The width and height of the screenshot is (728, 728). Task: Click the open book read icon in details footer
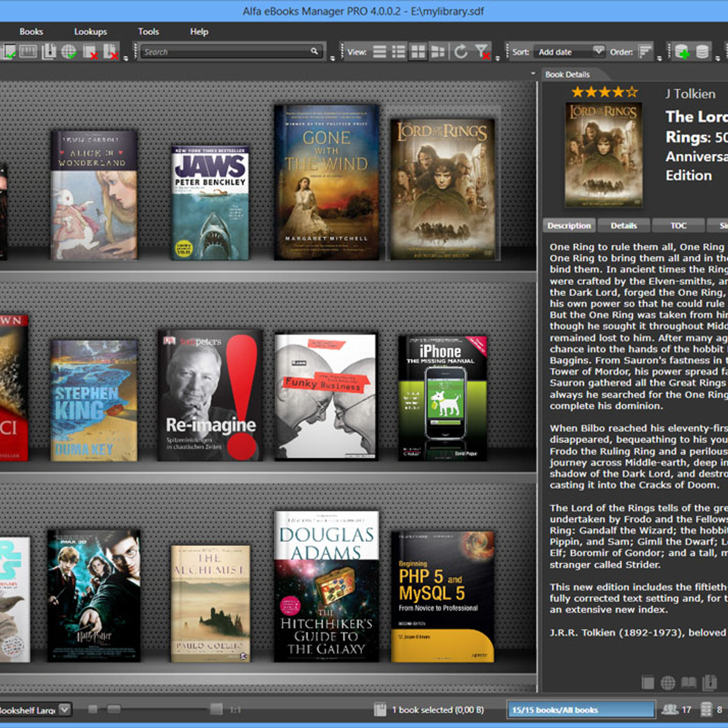(688, 682)
